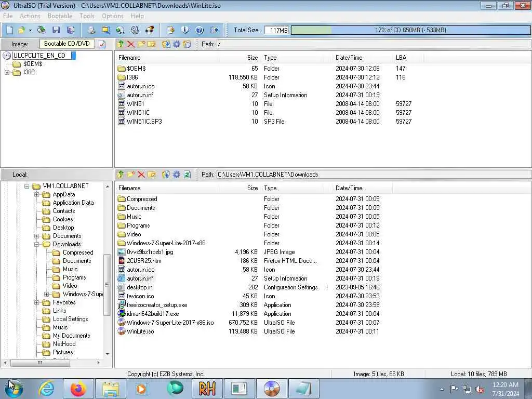Image resolution: width=532 pixels, height=399 pixels.
Task: Expand the AppData folder node
Action: coord(37,194)
